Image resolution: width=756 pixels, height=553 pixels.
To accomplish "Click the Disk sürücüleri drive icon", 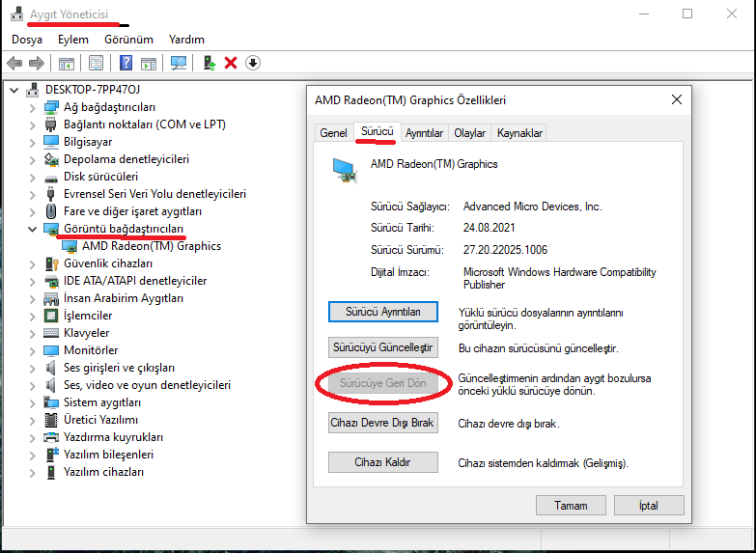I will (x=51, y=178).
